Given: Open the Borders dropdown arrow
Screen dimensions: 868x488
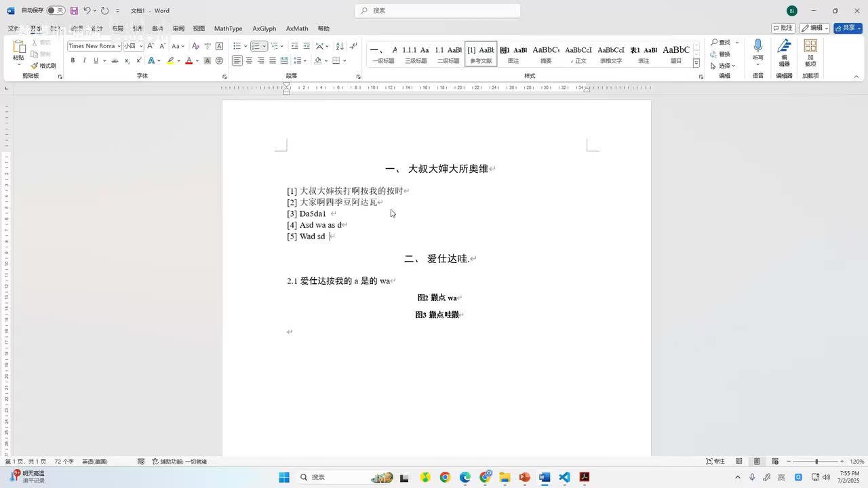Looking at the screenshot, I should [x=345, y=60].
